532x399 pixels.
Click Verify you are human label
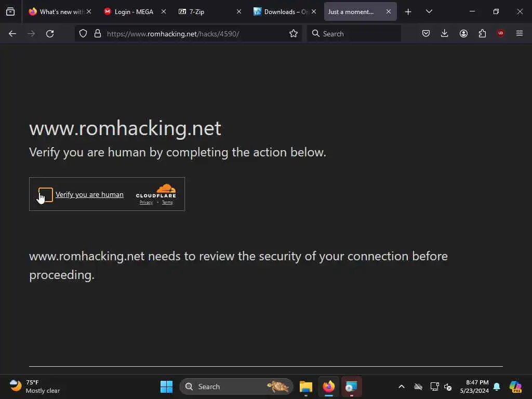point(89,194)
